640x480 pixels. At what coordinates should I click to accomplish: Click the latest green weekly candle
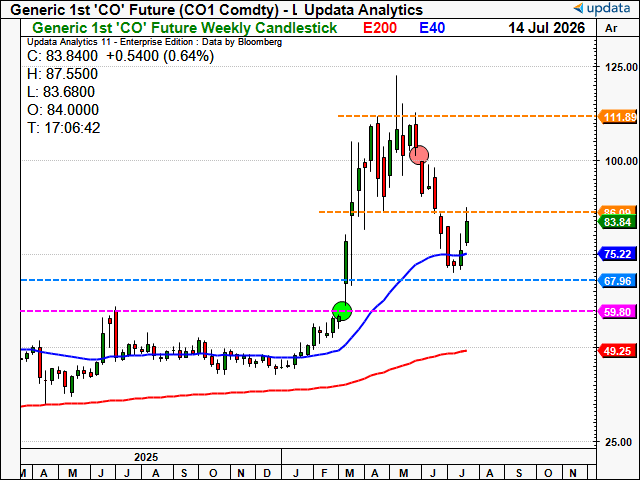click(467, 232)
